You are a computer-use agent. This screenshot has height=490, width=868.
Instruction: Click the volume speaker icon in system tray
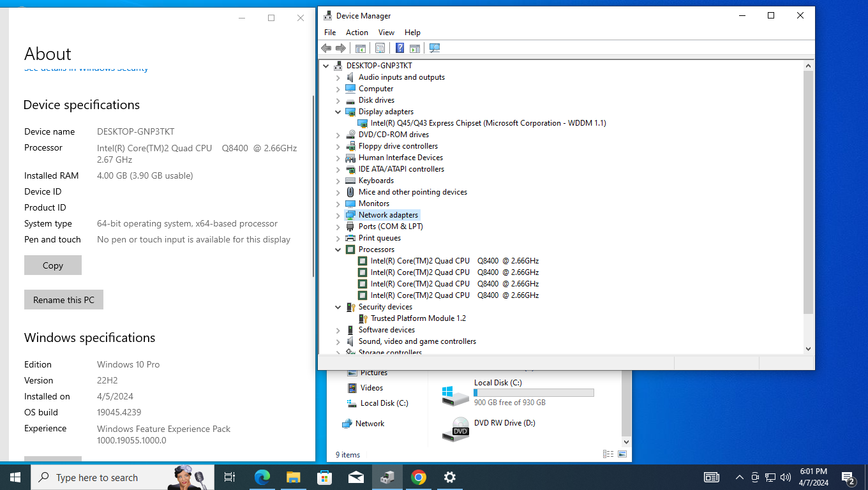pos(786,477)
